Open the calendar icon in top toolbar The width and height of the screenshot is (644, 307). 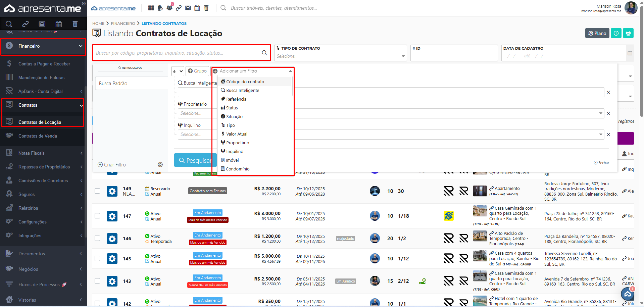197,8
